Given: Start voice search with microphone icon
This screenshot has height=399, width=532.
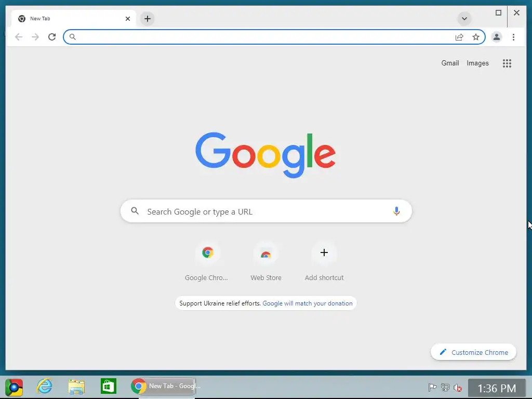Looking at the screenshot, I should [396, 211].
